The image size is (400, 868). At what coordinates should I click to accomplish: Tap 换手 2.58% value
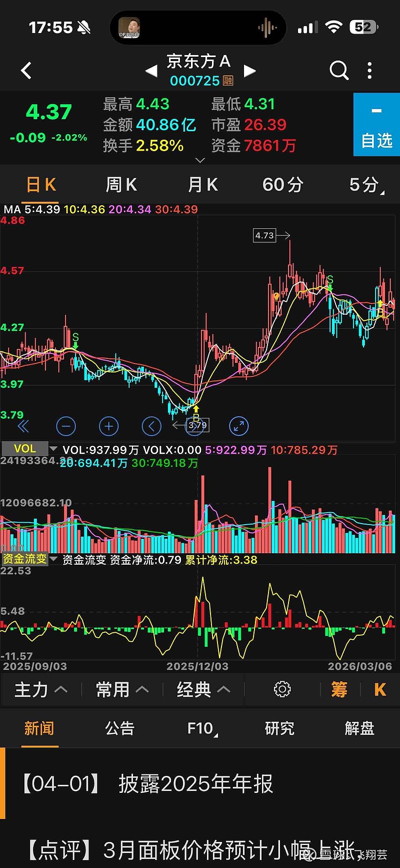[x=159, y=146]
